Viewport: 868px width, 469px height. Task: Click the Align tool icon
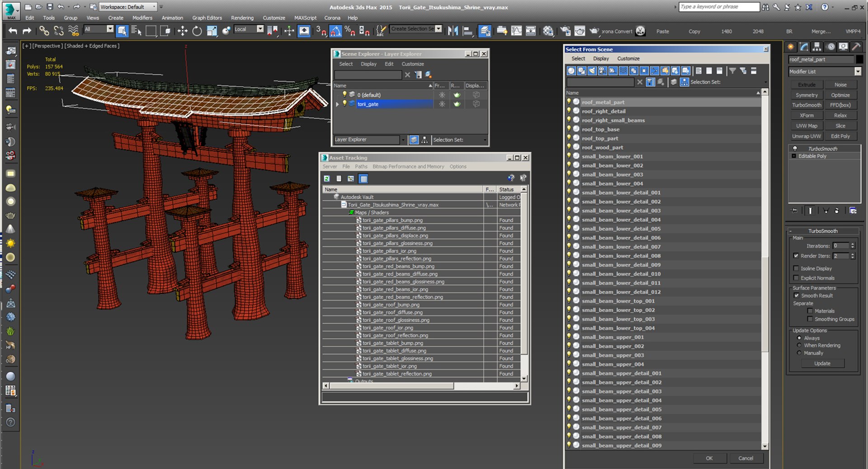click(x=467, y=31)
